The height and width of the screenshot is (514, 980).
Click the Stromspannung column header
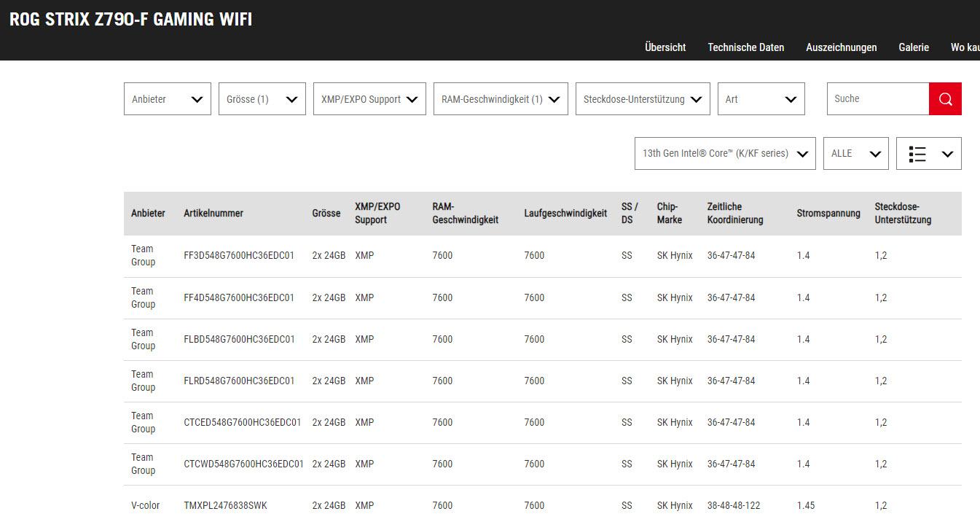point(828,214)
